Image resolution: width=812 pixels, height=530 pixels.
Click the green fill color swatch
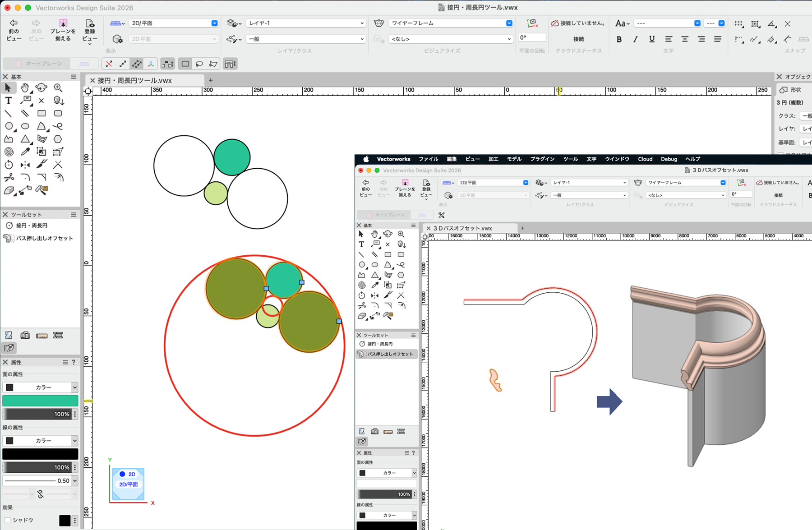coord(40,401)
